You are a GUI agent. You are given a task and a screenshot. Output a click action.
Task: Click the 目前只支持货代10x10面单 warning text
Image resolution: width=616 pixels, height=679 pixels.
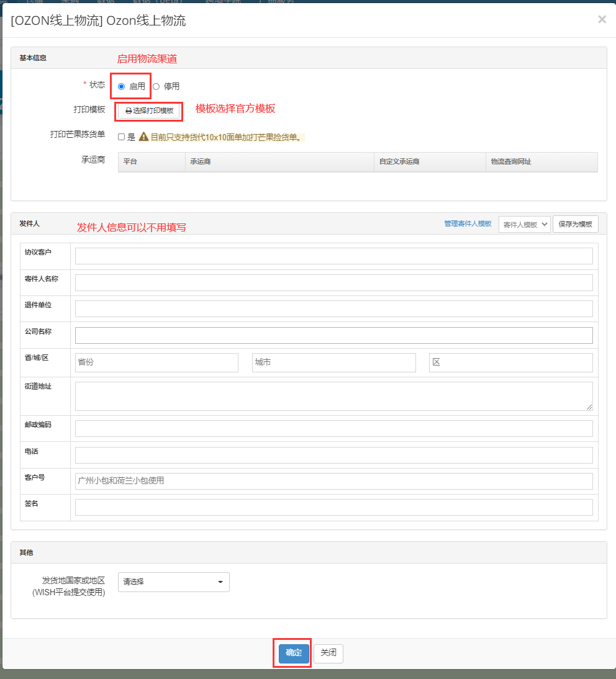(226, 137)
